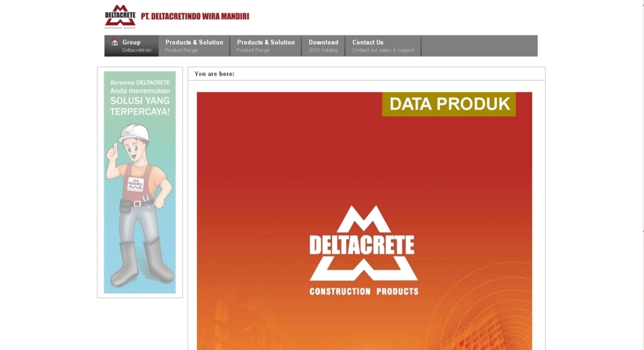Open the Download menu item
Image resolution: width=644 pixels, height=350 pixels.
(323, 43)
